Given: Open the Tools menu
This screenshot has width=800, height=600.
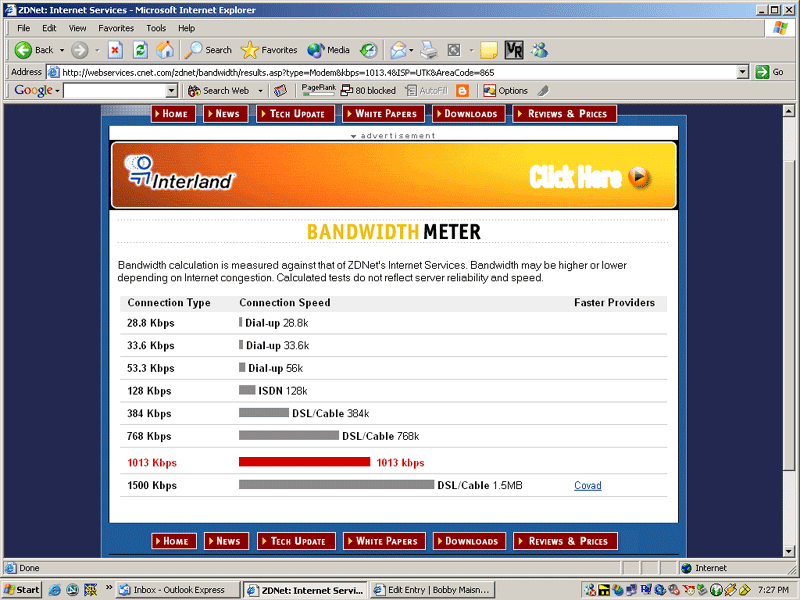Looking at the screenshot, I should [x=156, y=28].
